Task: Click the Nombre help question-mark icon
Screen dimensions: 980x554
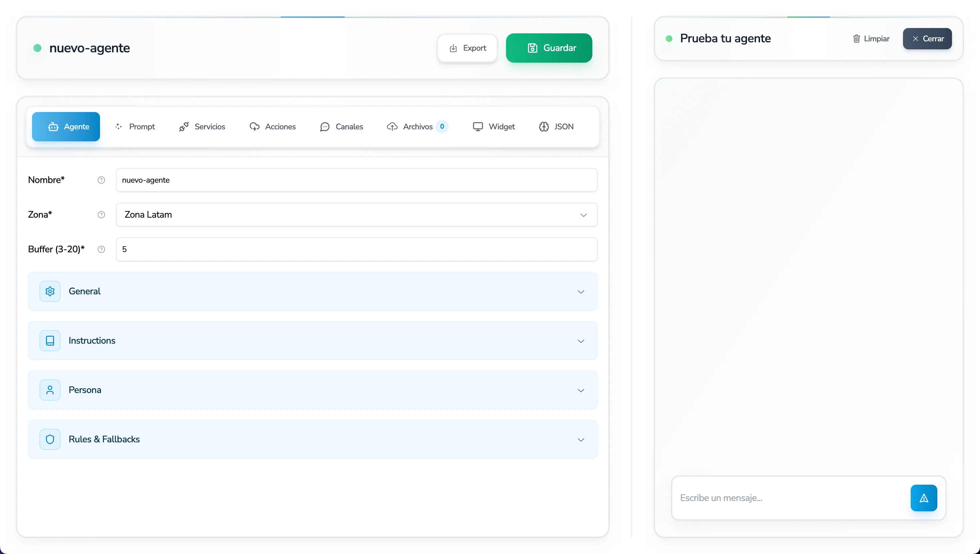Action: coord(101,180)
